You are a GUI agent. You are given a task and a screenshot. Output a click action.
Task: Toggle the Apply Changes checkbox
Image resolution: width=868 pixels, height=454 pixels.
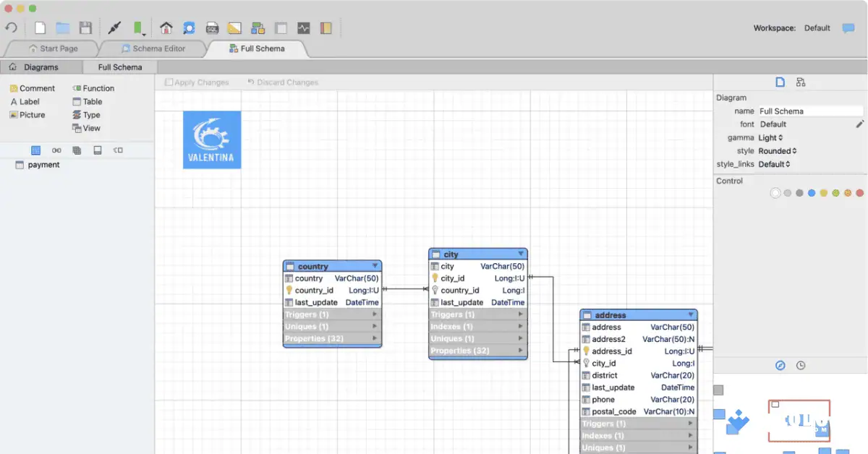[171, 82]
